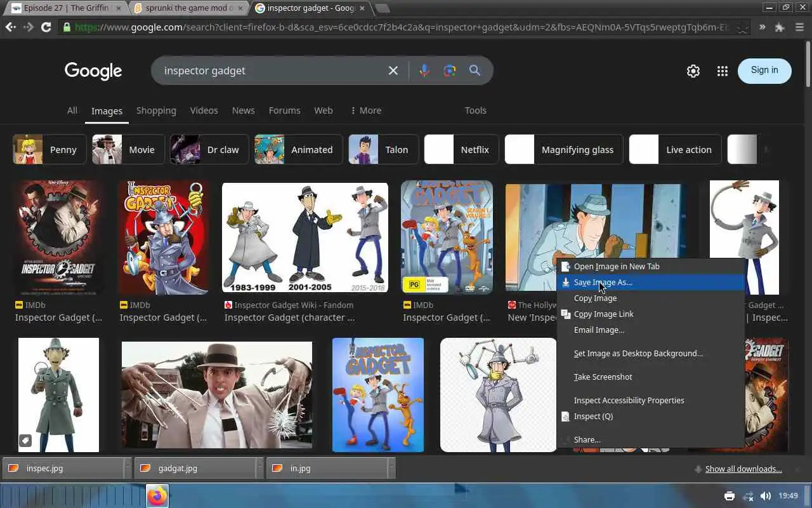The height and width of the screenshot is (508, 812).
Task: Select 'Share...' from the context menu
Action: [651, 440]
